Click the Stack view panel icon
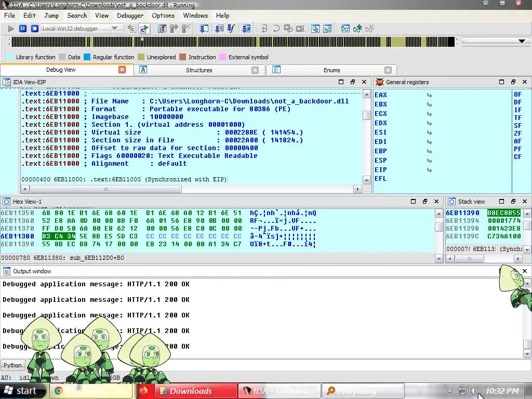Image resolution: width=532 pixels, height=399 pixels. click(x=451, y=202)
